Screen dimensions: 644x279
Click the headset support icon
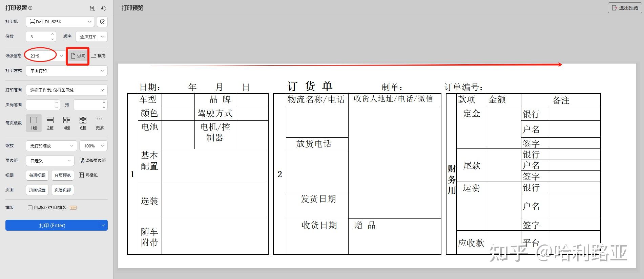pos(104,8)
